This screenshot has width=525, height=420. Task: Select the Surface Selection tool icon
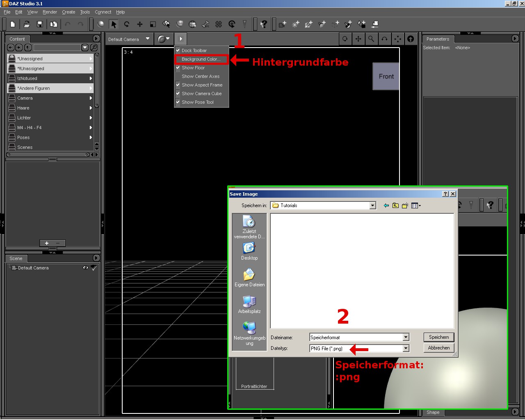point(166,24)
